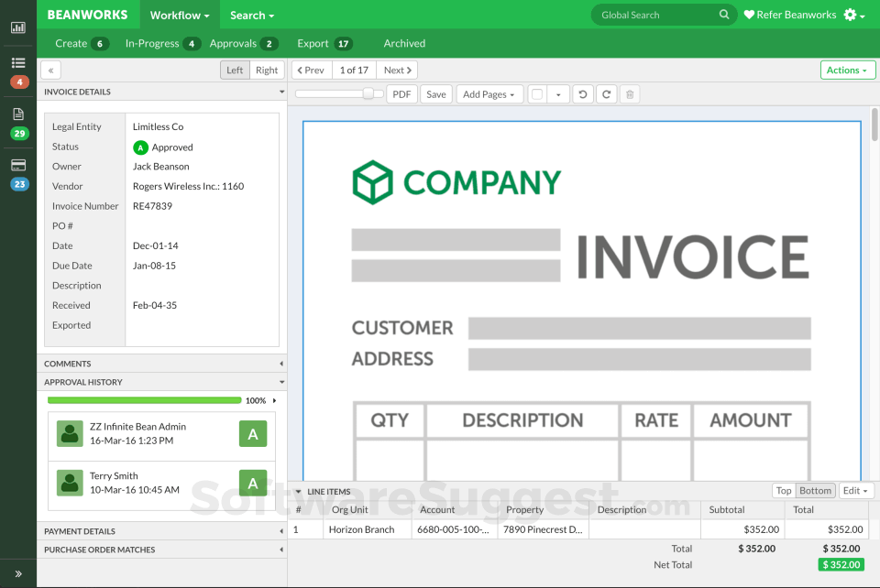Click the payments credit card sidebar icon
Viewport: 880px width, 588px height.
tap(17, 165)
